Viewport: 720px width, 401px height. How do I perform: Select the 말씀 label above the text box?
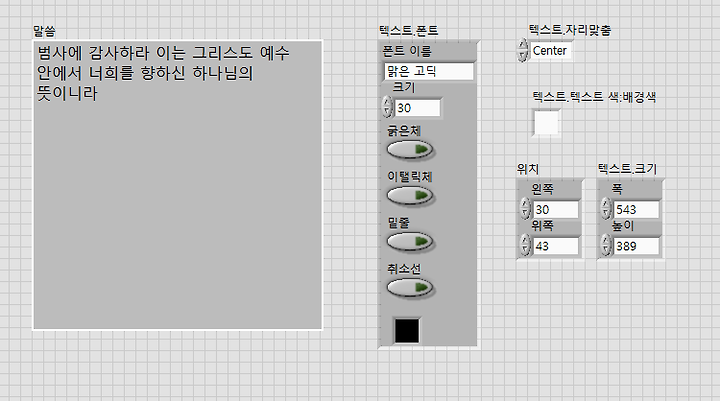(x=44, y=31)
